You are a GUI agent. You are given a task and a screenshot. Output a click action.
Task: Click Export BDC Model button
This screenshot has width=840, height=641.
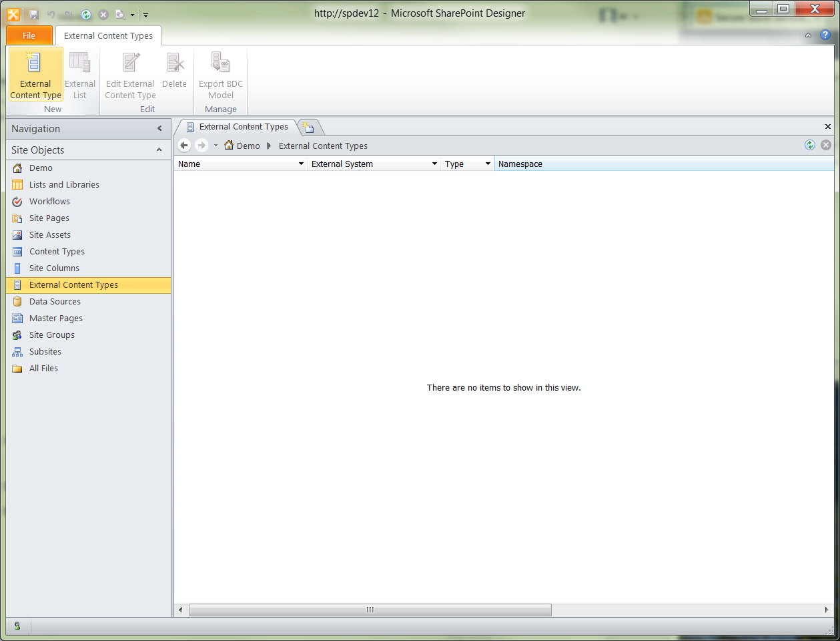(x=221, y=75)
